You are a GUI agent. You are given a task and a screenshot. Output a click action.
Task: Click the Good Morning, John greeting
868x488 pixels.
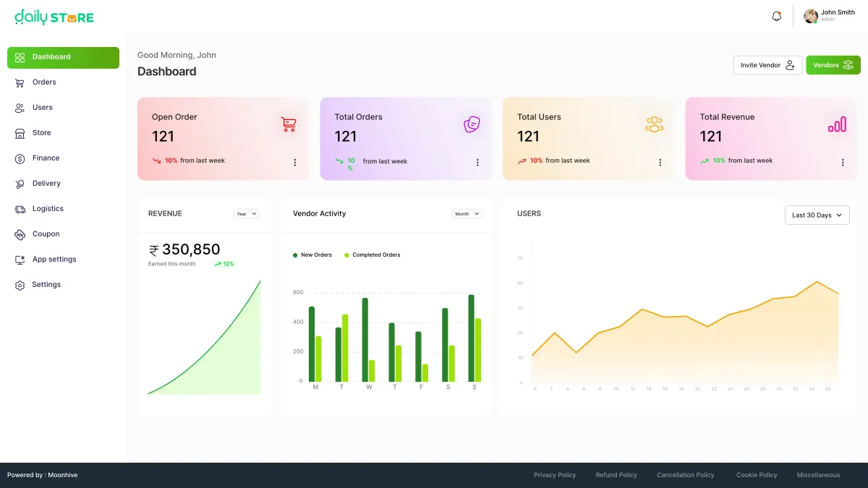coord(176,55)
